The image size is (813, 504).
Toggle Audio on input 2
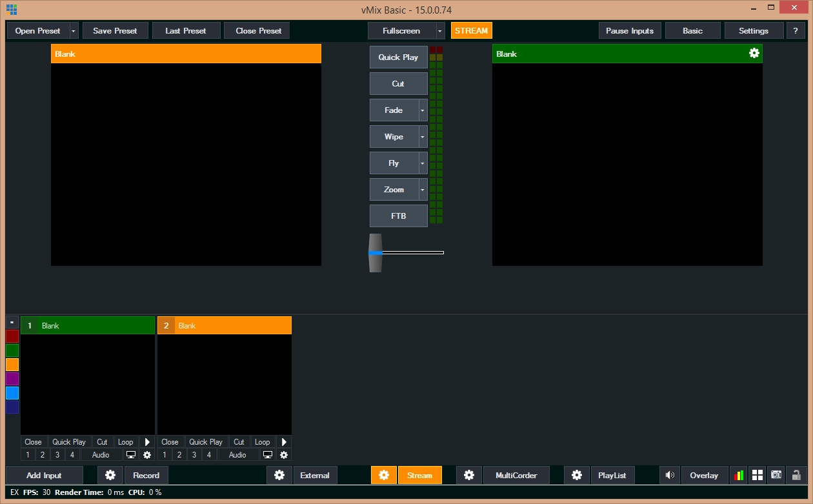tap(237, 455)
